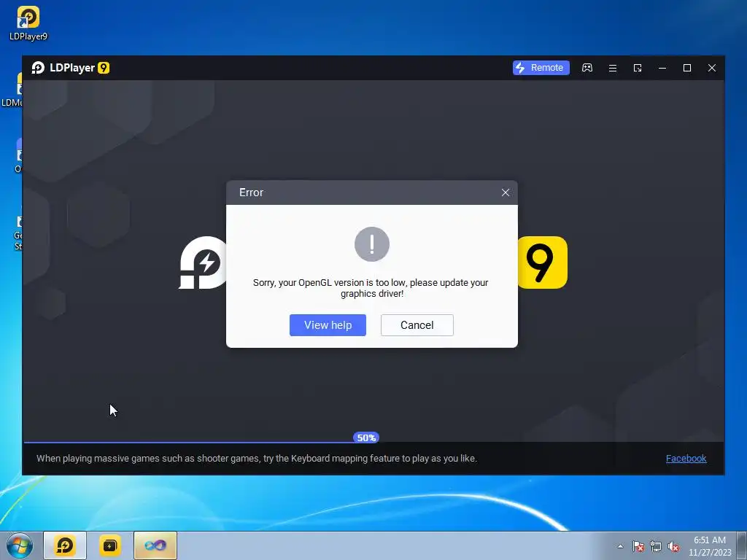
Task: Click the muted volume tray icon
Action: 673,546
